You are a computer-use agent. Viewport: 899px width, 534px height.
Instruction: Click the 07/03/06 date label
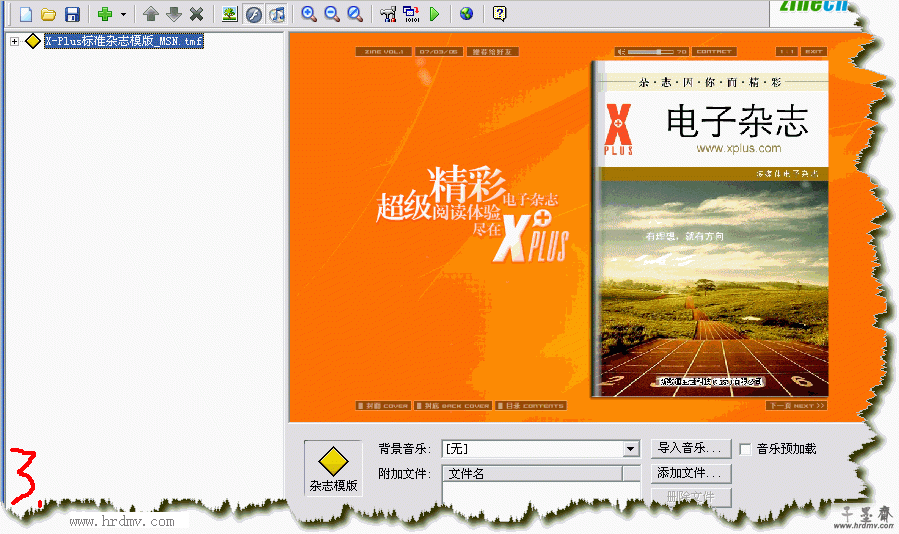(438, 52)
